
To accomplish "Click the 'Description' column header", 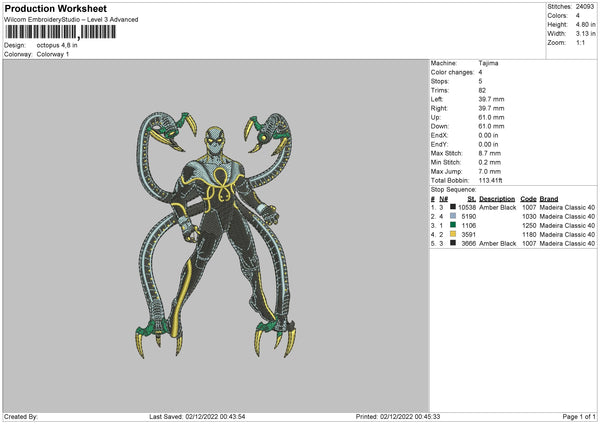I will [x=497, y=199].
